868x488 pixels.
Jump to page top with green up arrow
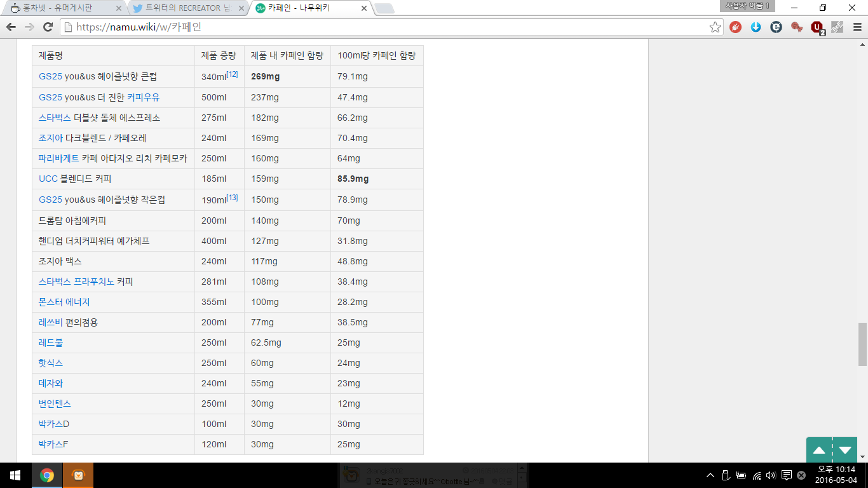[819, 450]
